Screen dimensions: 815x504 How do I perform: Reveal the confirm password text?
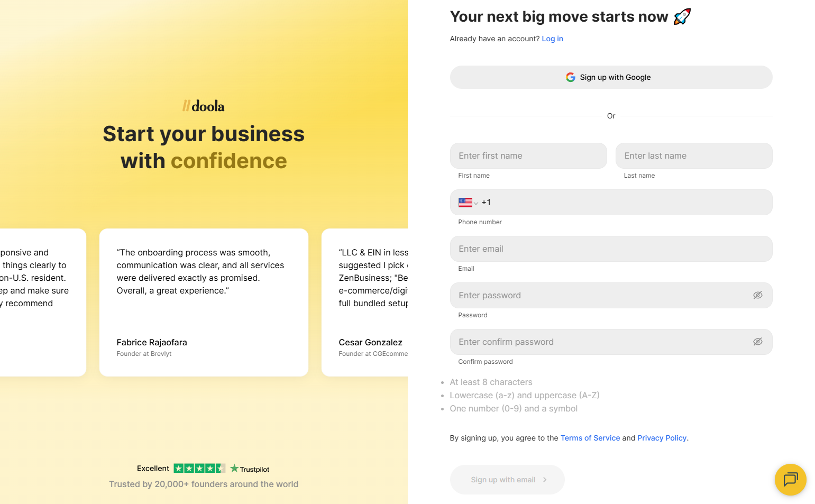pyautogui.click(x=758, y=342)
